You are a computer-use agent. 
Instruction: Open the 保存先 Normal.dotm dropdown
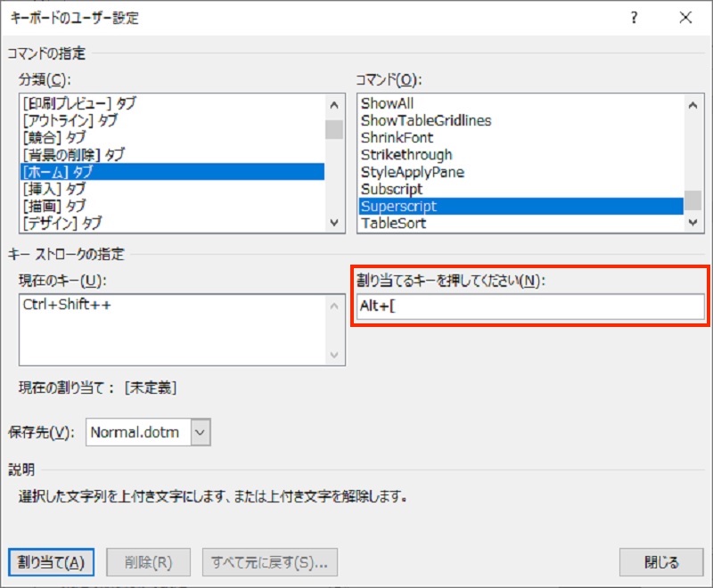pos(201,432)
